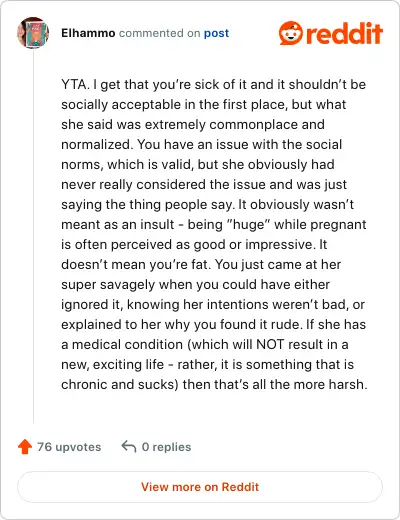This screenshot has height=520, width=400.
Task: Click the "commented on" text in the header
Action: (x=159, y=33)
